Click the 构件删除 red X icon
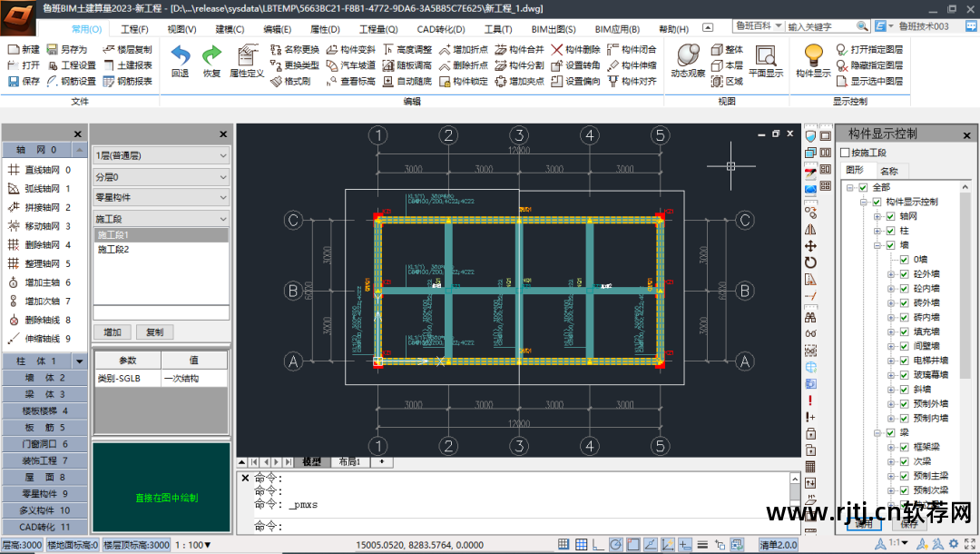The height and width of the screenshot is (554, 980). pyautogui.click(x=557, y=50)
